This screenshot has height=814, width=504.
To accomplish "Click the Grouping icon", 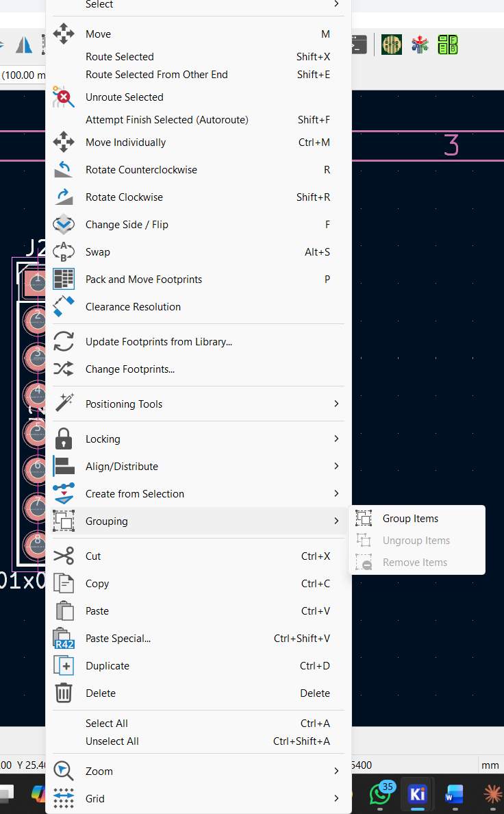I will (63, 521).
